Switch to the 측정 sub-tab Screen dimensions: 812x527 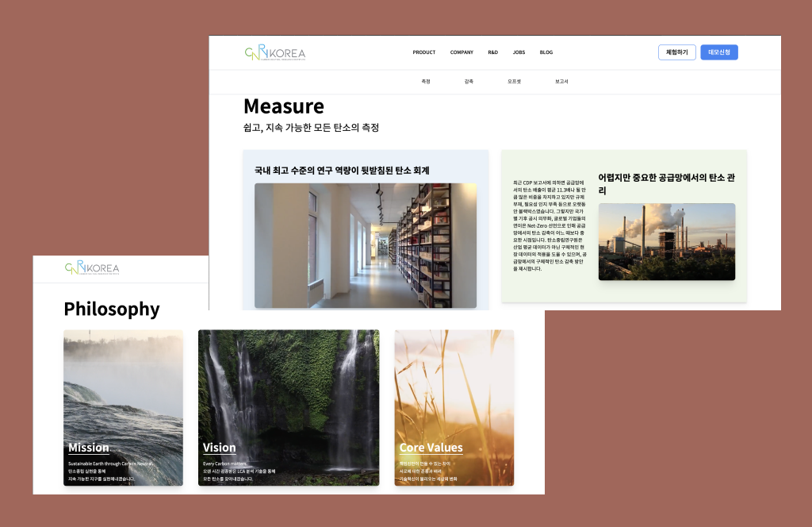(426, 82)
